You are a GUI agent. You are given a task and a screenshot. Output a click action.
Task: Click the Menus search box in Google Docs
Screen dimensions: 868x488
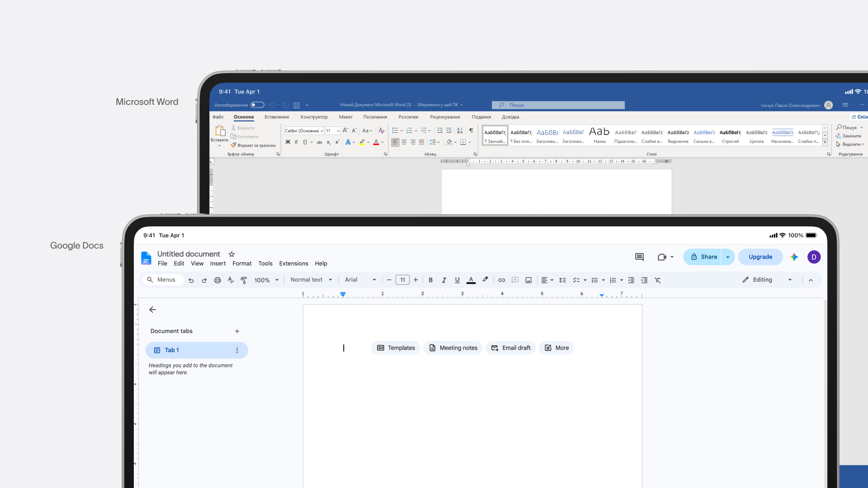click(163, 280)
